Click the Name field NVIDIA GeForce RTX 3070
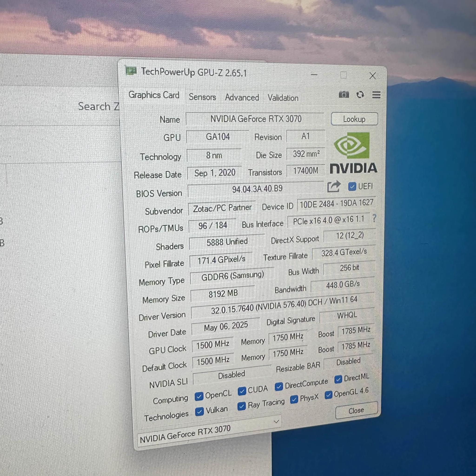476x476 pixels. 255,119
